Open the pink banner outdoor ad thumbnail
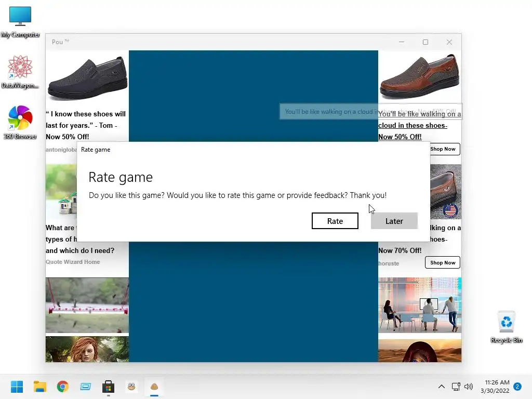532x399 pixels. coord(87,305)
